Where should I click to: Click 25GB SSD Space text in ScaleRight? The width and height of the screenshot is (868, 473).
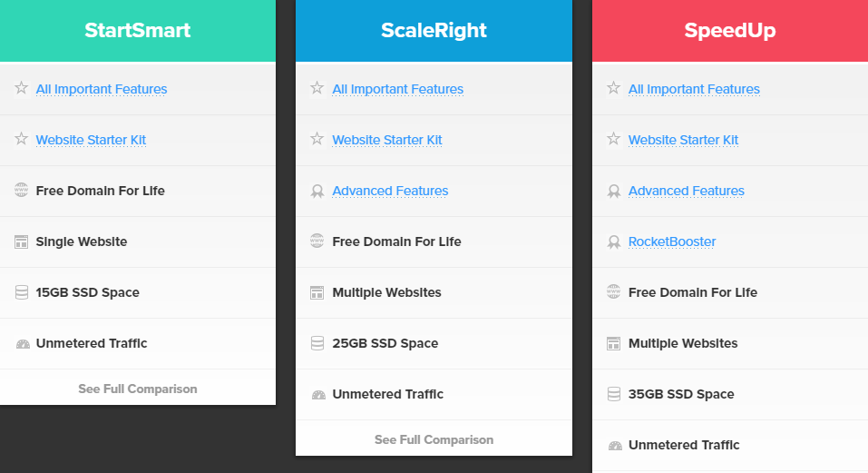[385, 343]
